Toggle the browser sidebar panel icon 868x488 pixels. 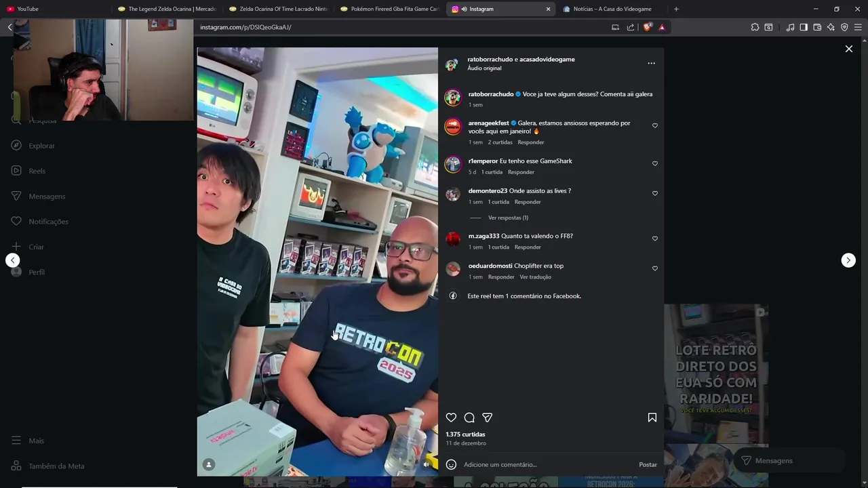point(804,27)
